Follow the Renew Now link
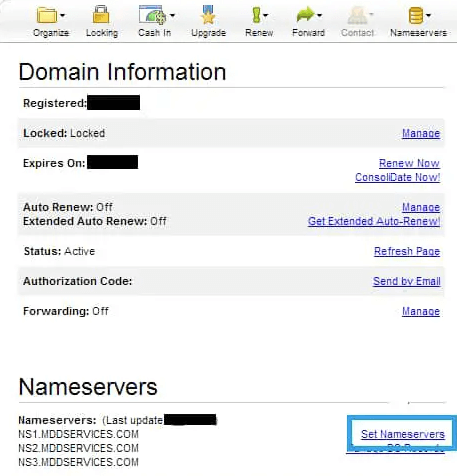 tap(409, 163)
